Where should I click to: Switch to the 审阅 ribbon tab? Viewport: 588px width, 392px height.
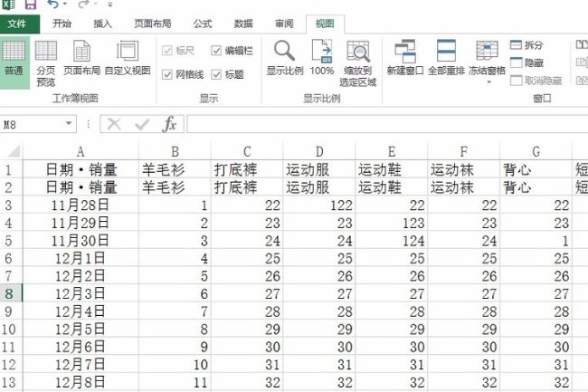click(x=284, y=24)
